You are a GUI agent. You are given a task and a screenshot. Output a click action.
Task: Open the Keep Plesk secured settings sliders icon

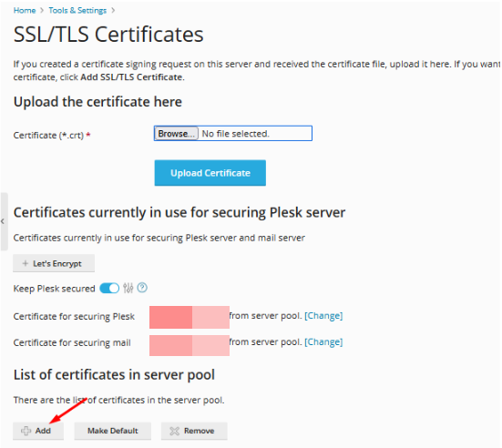click(128, 288)
